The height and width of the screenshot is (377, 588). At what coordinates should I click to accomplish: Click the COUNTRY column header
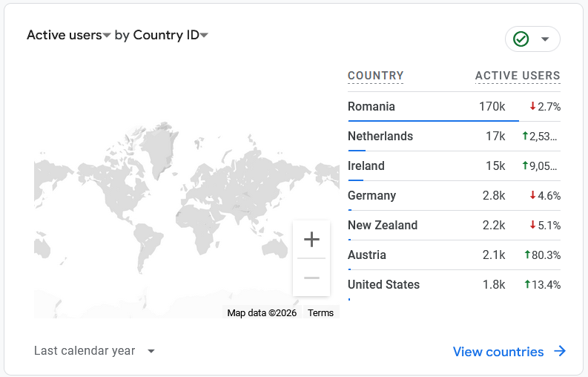375,76
